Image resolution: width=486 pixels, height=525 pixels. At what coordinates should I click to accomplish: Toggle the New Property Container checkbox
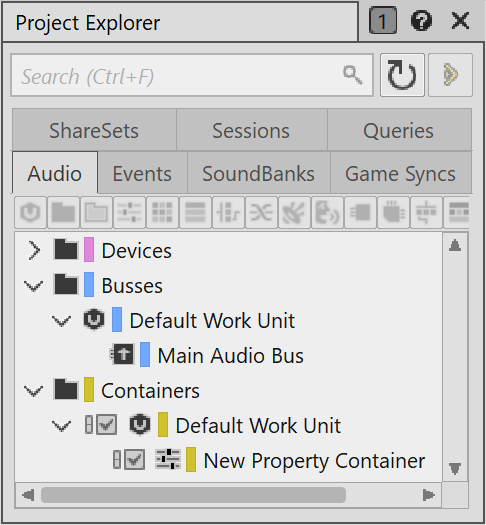point(135,460)
